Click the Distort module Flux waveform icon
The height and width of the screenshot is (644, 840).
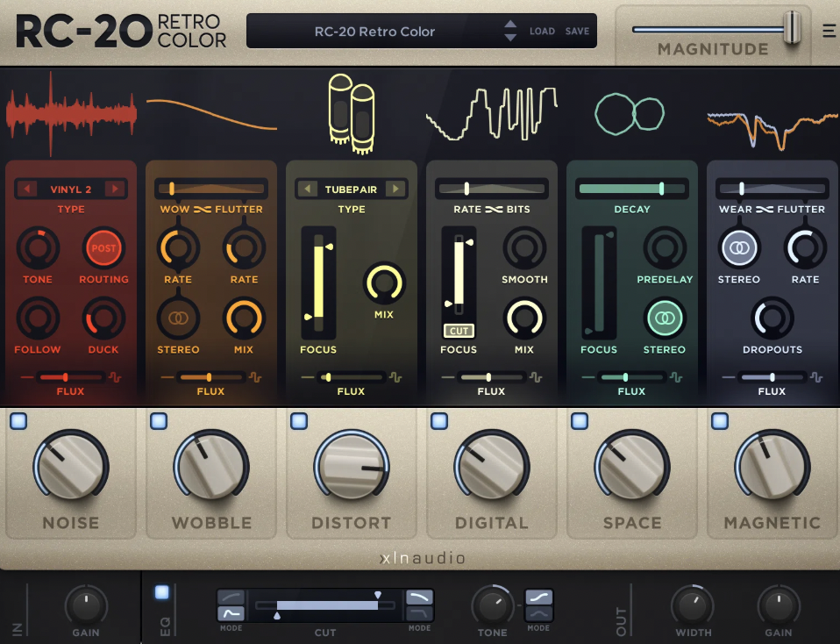(396, 377)
